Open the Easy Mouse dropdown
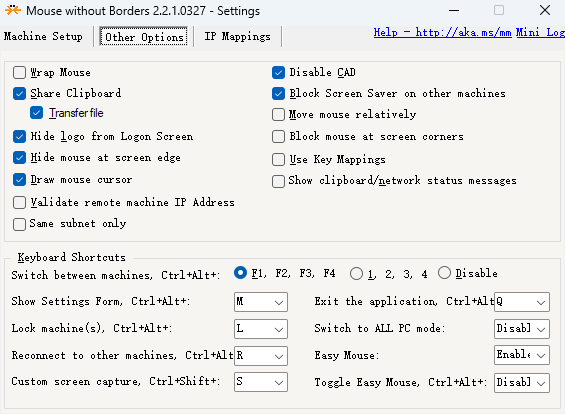 (x=522, y=355)
